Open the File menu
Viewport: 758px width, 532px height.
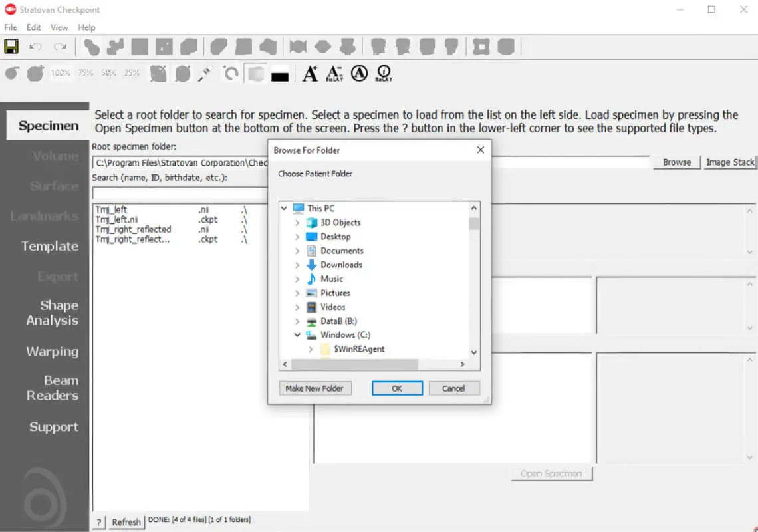[11, 27]
